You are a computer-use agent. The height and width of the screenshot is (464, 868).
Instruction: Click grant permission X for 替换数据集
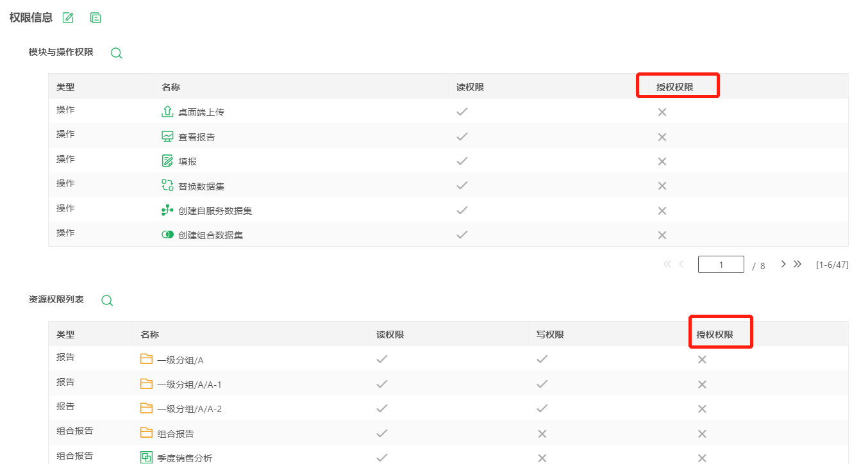tap(662, 186)
